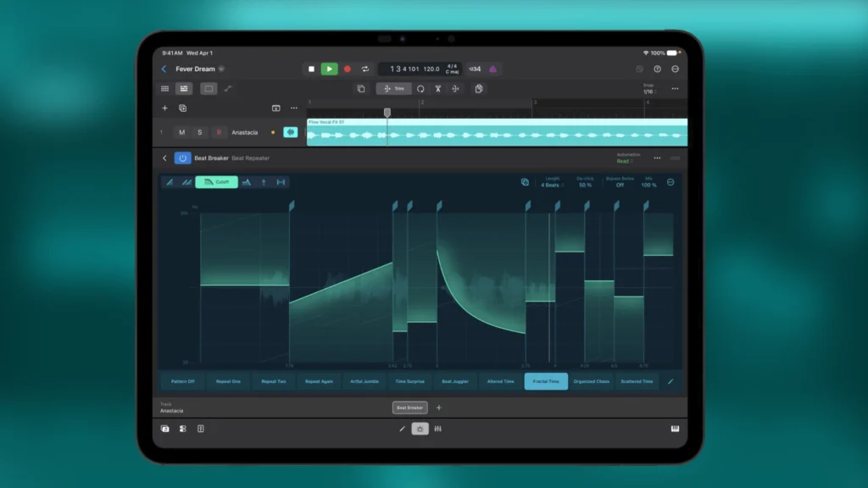Add a new track with plus
Screen dimensions: 868x488
coord(164,108)
